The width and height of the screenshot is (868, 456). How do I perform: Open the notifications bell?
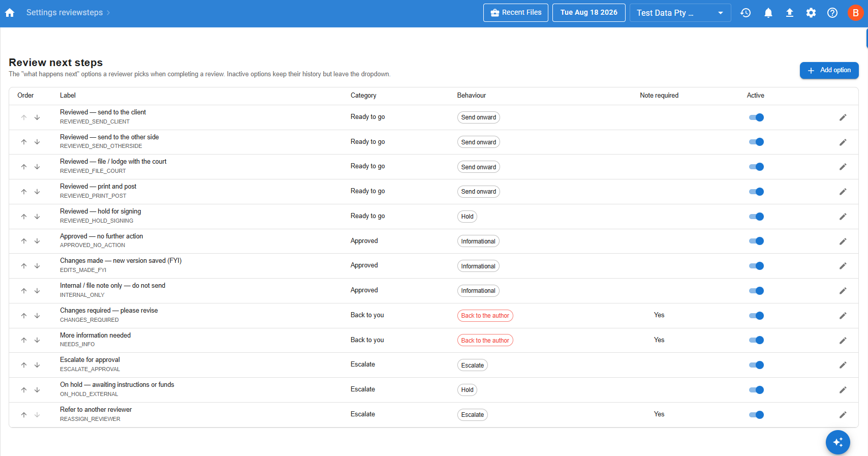[768, 13]
